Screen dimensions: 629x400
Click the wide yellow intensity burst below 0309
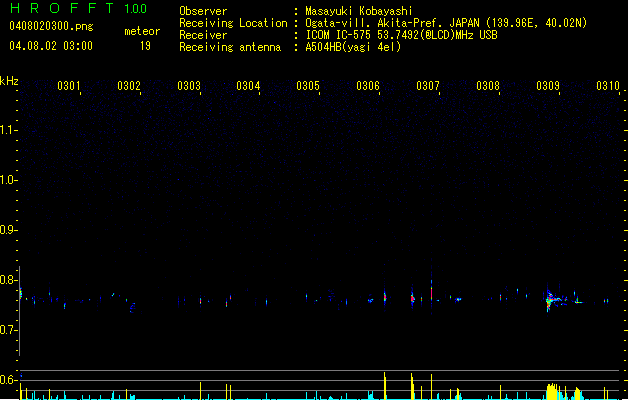pos(553,392)
